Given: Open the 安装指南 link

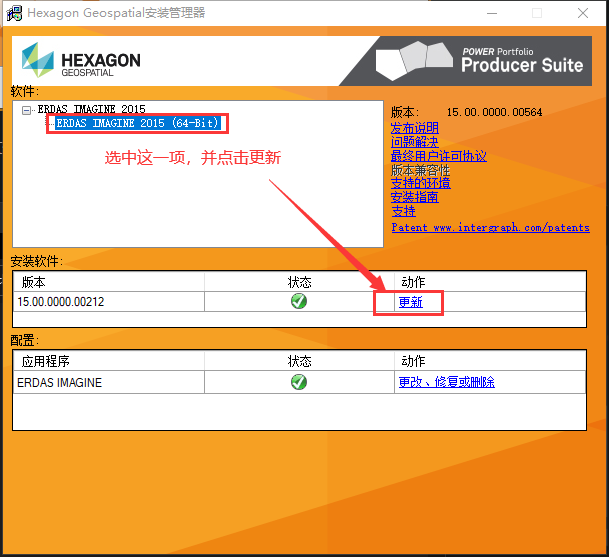Looking at the screenshot, I should (415, 197).
